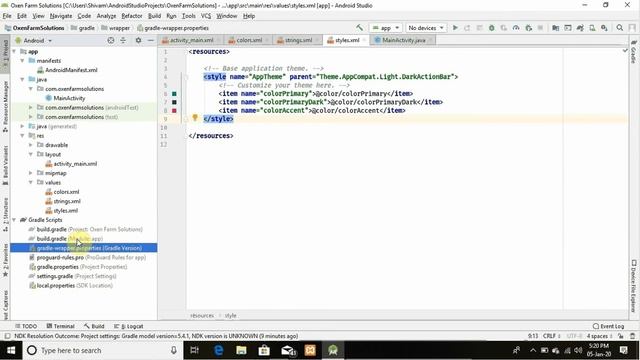
Task: Click colorPrimaryDark gutter color swatch
Action: [x=174, y=102]
